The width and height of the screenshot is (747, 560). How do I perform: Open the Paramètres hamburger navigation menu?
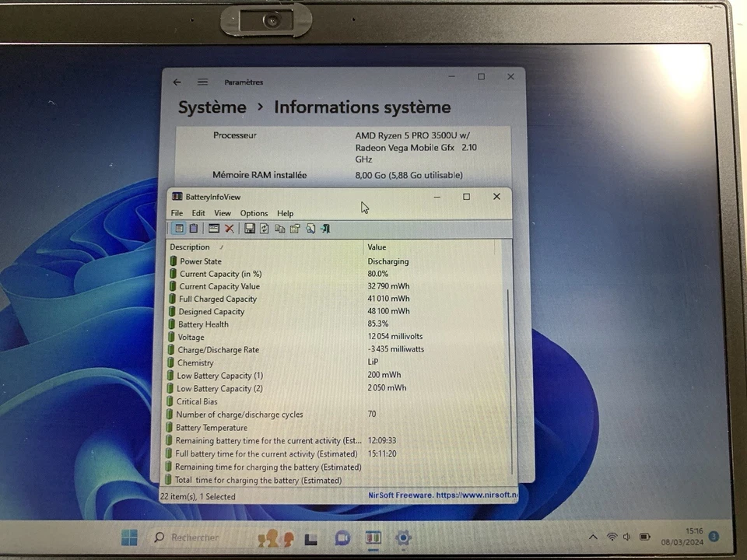[202, 82]
